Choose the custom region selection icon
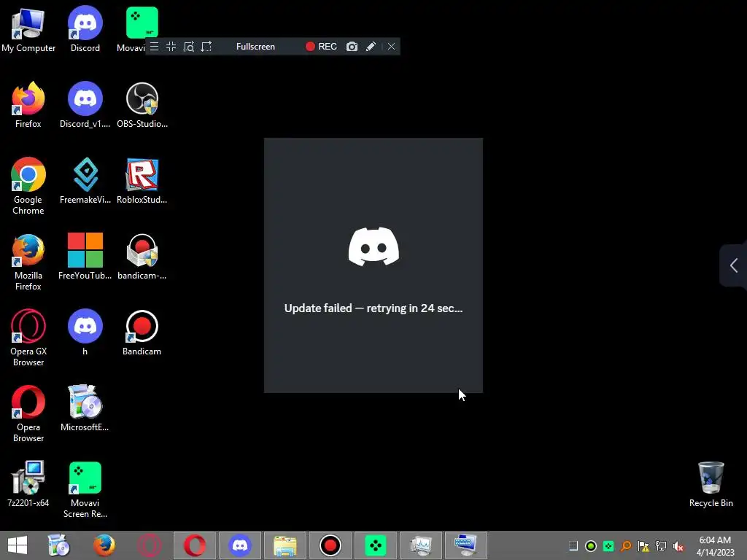The height and width of the screenshot is (560, 747). [x=206, y=47]
